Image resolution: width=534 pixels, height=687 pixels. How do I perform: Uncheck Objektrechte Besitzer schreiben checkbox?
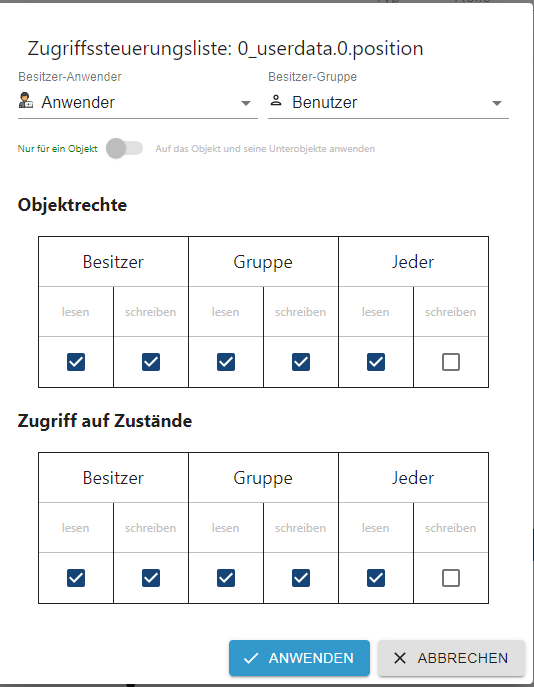coord(151,362)
